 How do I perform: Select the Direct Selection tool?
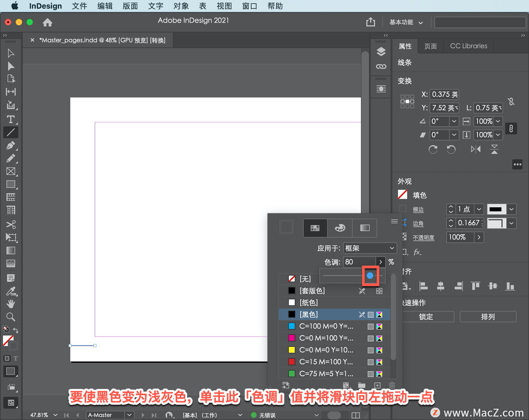coord(11,66)
